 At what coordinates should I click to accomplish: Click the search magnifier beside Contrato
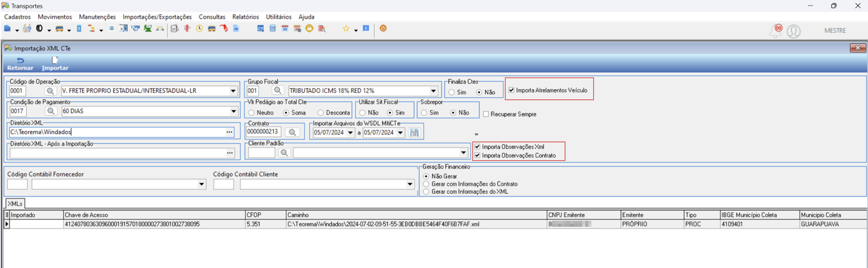[292, 132]
